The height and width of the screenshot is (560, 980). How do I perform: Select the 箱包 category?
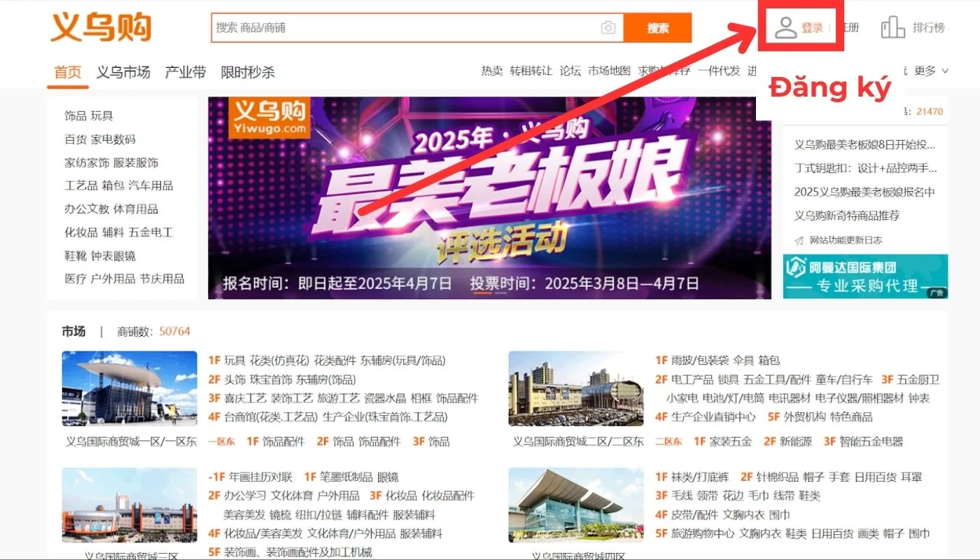pyautogui.click(x=113, y=185)
